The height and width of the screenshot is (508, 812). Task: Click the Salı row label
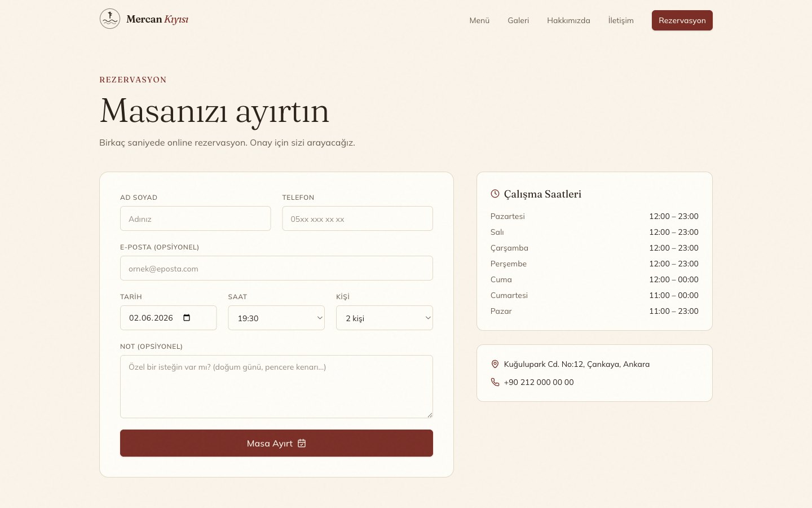(497, 232)
